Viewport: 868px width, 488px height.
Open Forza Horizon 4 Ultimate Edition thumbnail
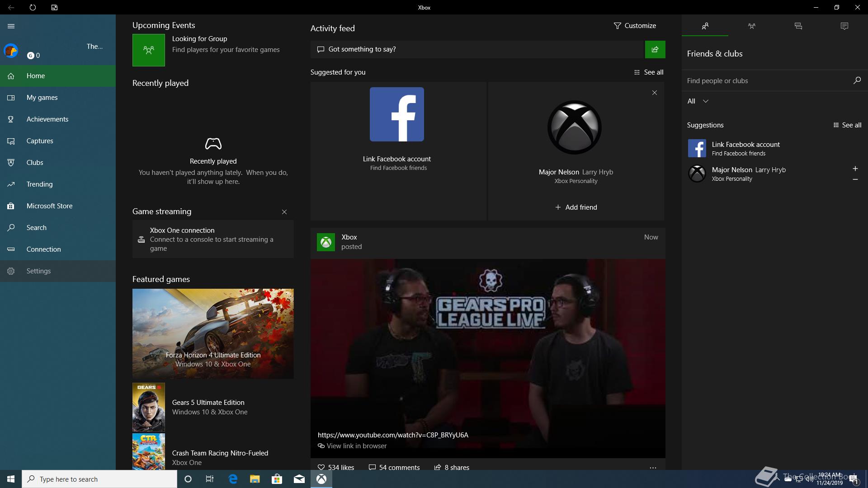tap(213, 334)
